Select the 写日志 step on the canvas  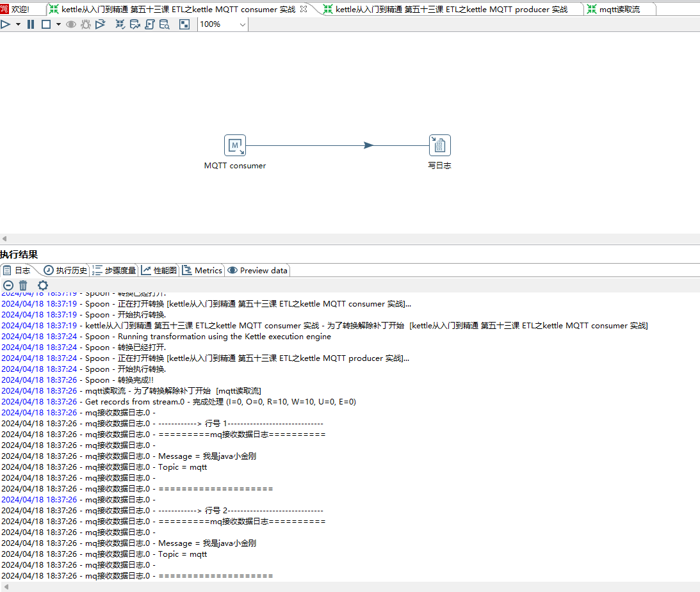point(439,145)
